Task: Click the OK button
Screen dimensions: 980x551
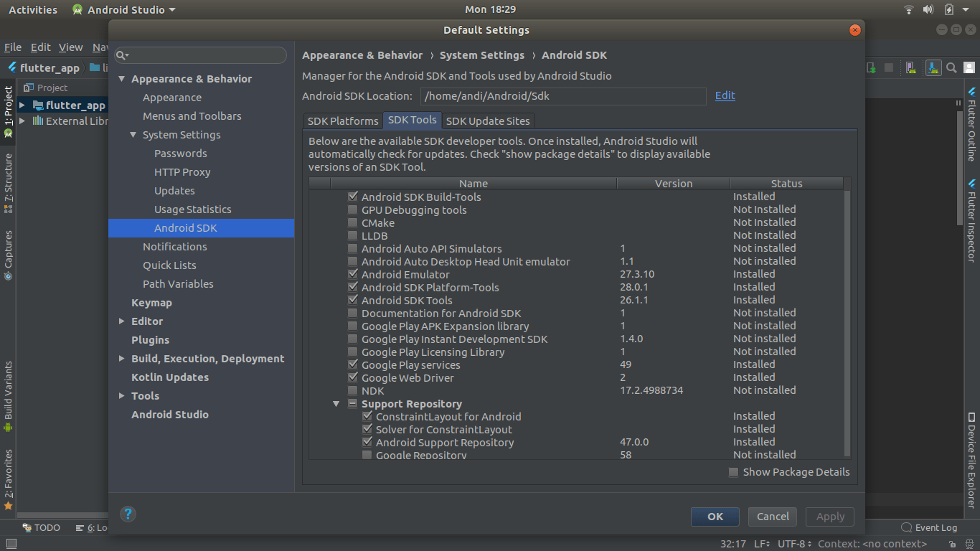Action: [715, 517]
